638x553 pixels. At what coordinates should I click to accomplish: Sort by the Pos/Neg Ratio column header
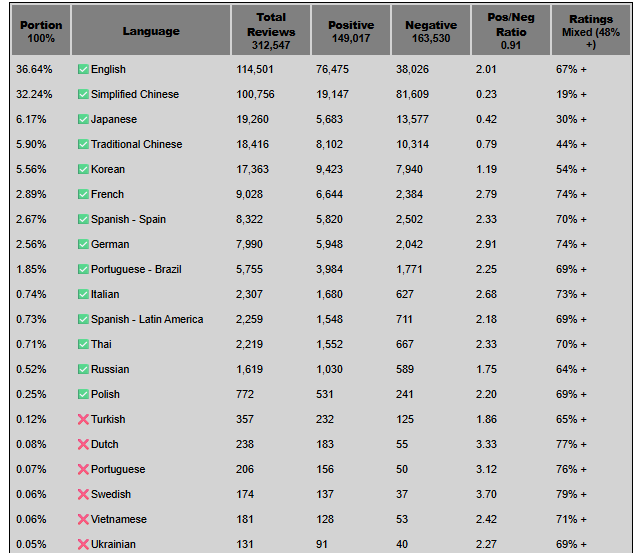click(x=511, y=31)
